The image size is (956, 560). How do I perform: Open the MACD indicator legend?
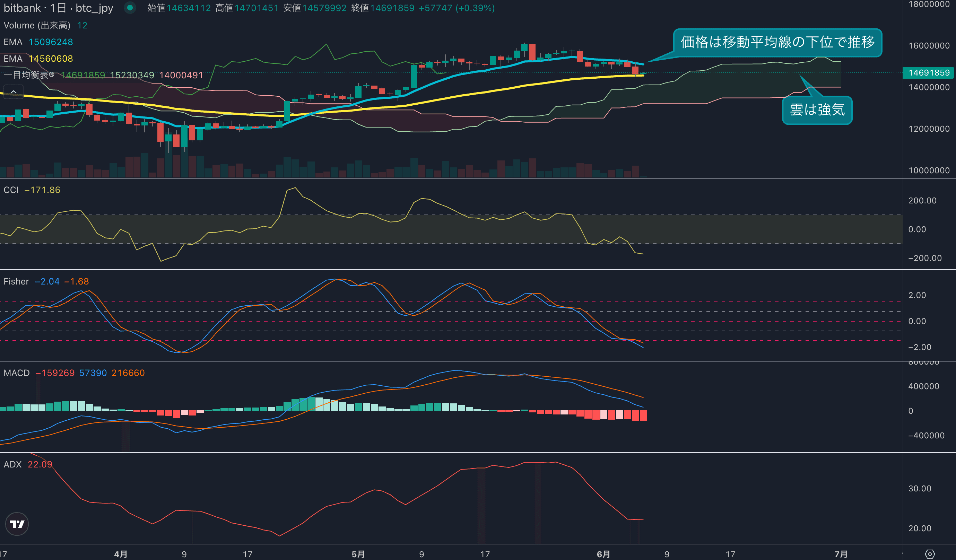coord(16,373)
